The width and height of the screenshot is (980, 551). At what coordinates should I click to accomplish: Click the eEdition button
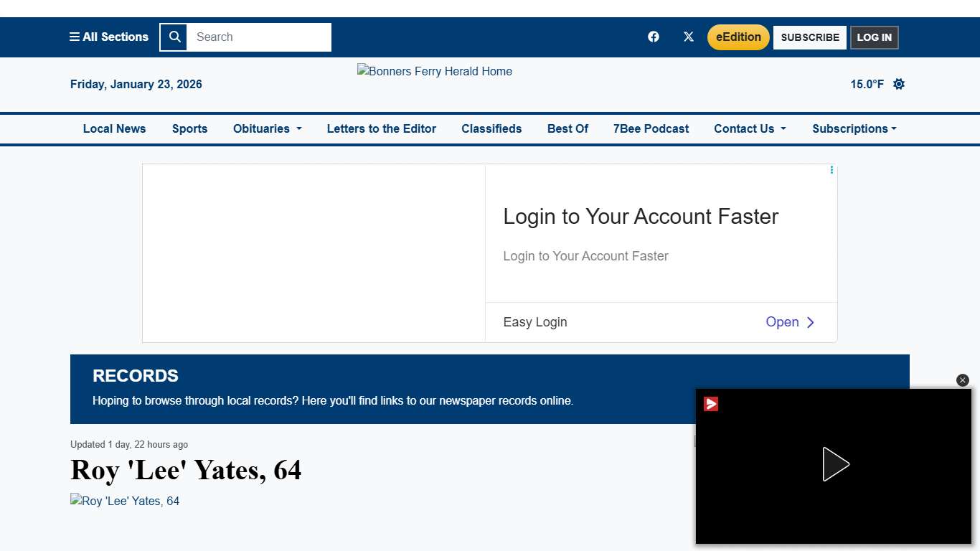click(x=738, y=37)
